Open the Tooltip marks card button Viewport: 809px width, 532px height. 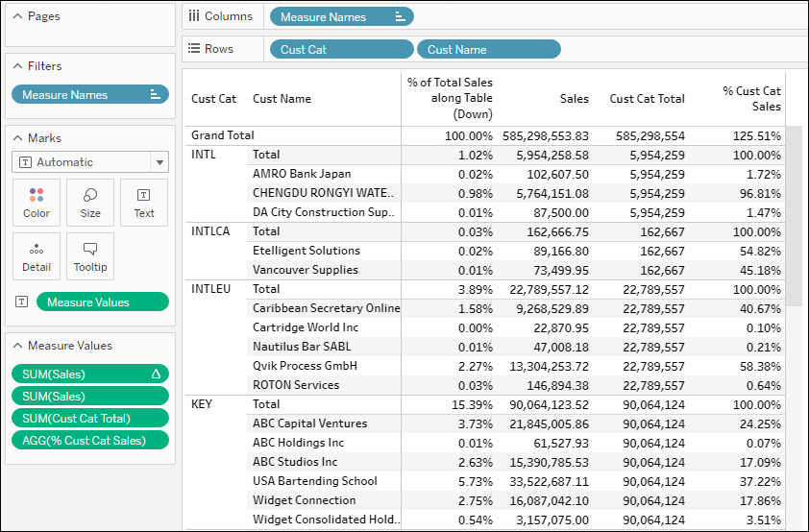pyautogui.click(x=90, y=256)
